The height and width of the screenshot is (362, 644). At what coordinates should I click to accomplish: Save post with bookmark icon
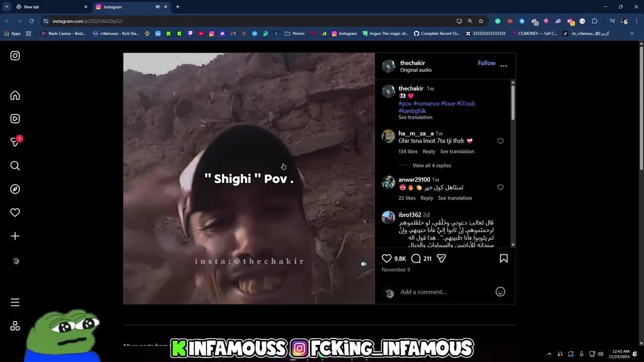504,258
